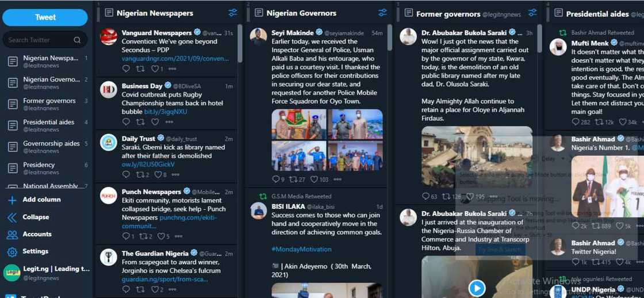The width and height of the screenshot is (644, 298).
Task: Reply to the Guardian Nigeria tweet
Action: click(126, 290)
